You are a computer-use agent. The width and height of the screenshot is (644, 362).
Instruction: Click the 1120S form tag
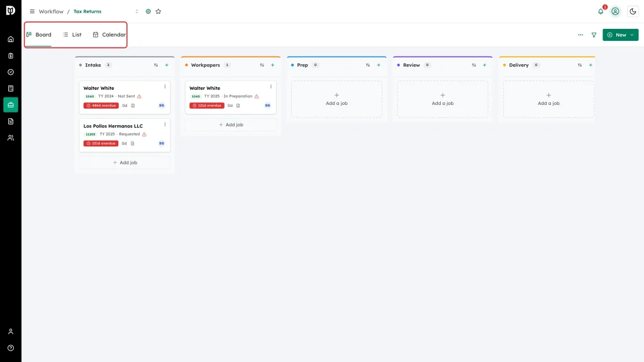[91, 134]
